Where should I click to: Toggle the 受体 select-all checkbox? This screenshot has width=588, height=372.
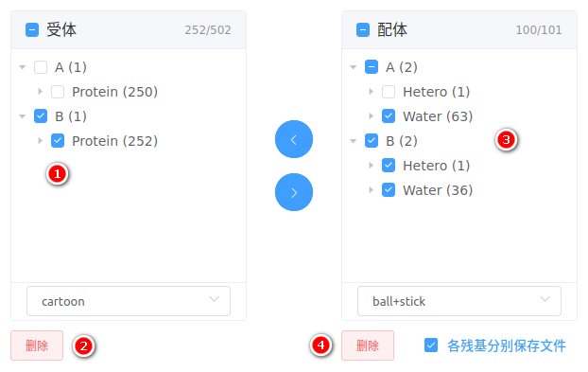[x=32, y=29]
